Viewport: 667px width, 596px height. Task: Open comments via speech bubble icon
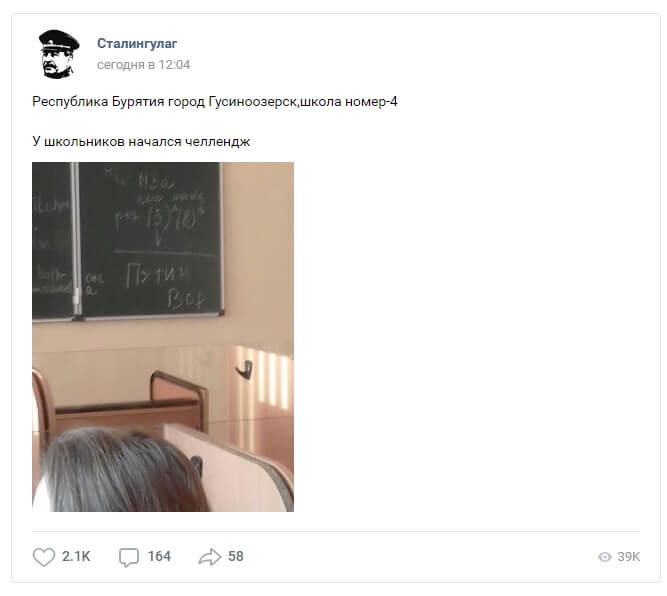(x=128, y=557)
